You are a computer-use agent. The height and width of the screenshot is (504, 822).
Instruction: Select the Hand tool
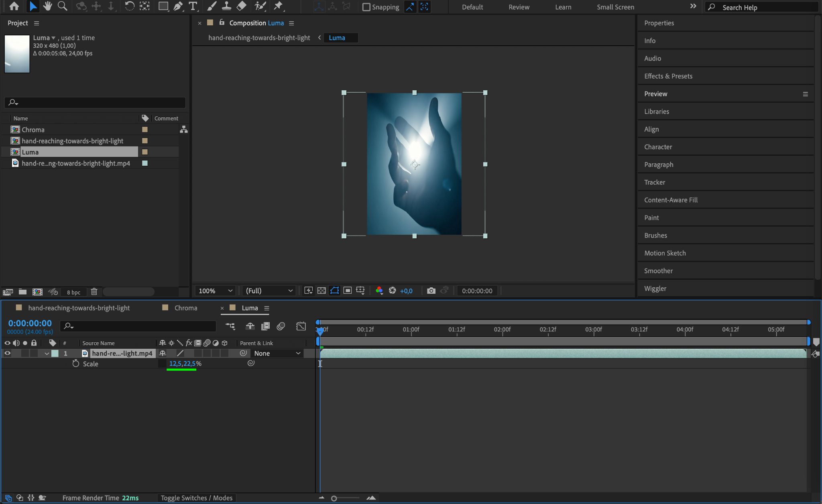coord(48,6)
